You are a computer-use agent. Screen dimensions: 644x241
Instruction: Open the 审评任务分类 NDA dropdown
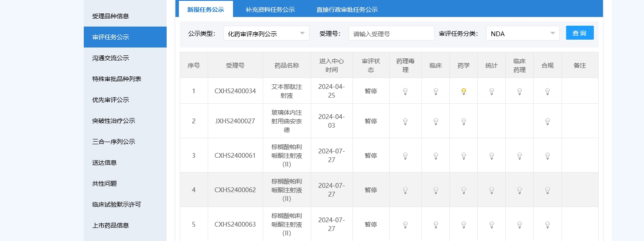[523, 33]
